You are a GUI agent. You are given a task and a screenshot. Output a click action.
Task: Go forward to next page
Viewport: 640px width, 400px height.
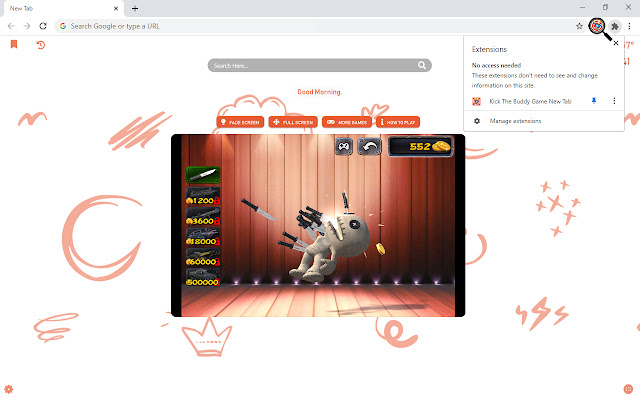[27, 26]
